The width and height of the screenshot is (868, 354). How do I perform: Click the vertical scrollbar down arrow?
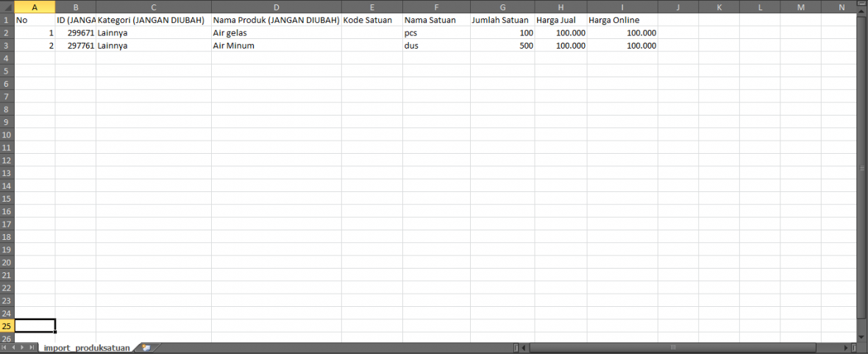862,336
